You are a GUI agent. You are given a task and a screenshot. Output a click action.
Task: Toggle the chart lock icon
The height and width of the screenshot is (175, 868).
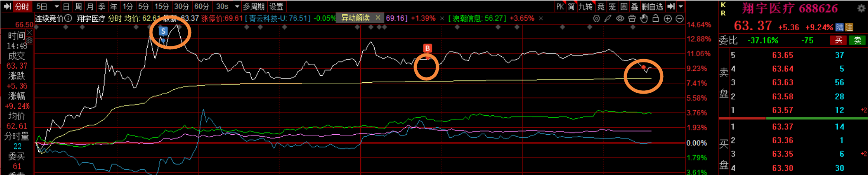[x=656, y=18]
